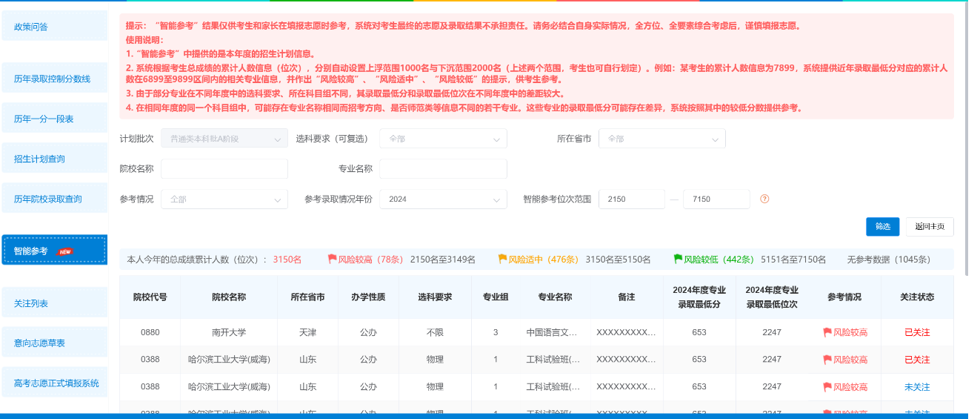Click the orange help question-mark icon
Image resolution: width=980 pixels, height=419 pixels.
pos(764,199)
